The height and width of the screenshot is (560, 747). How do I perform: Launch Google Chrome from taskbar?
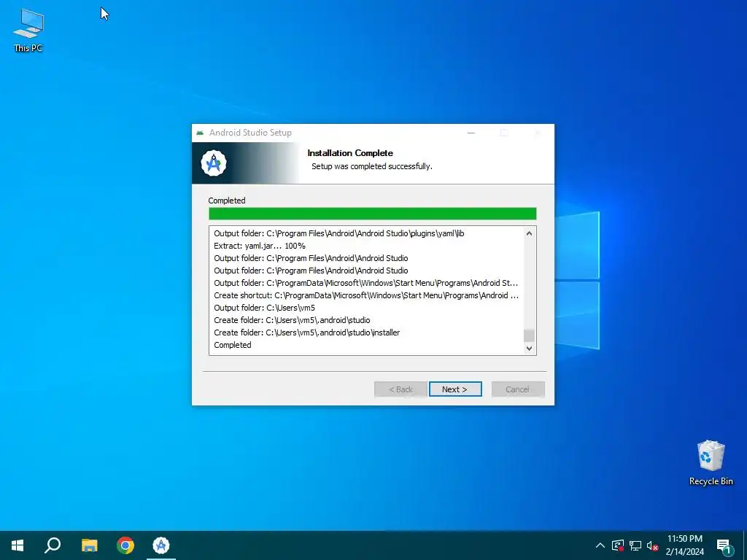[x=125, y=545]
